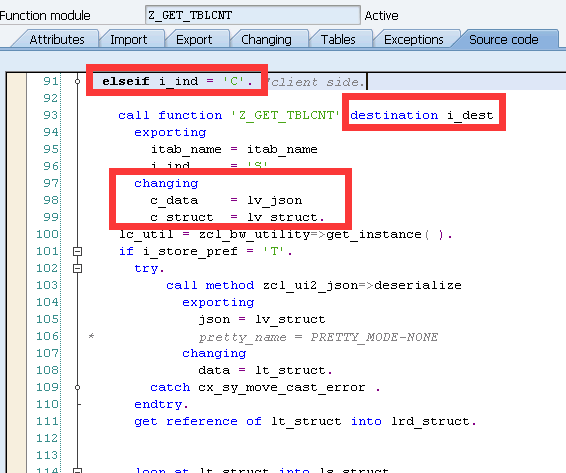Switch to the Import tab
This screenshot has width=566, height=473.
click(129, 39)
